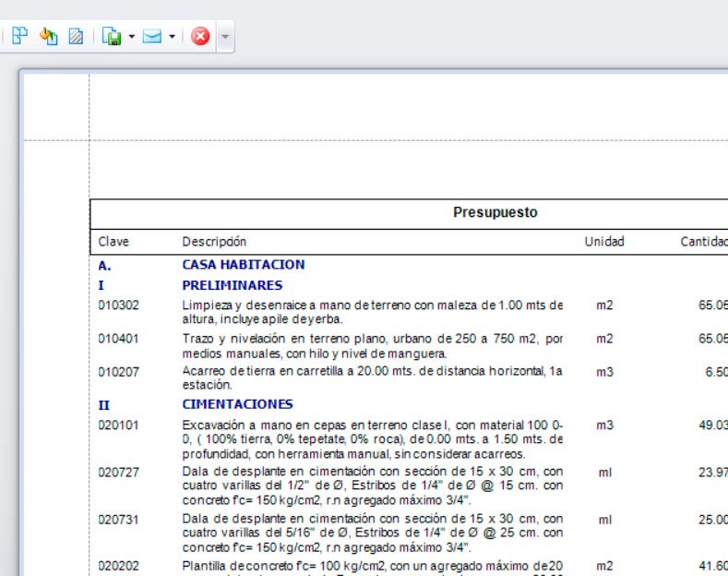
Task: Click the Watermark icon
Action: [x=76, y=37]
